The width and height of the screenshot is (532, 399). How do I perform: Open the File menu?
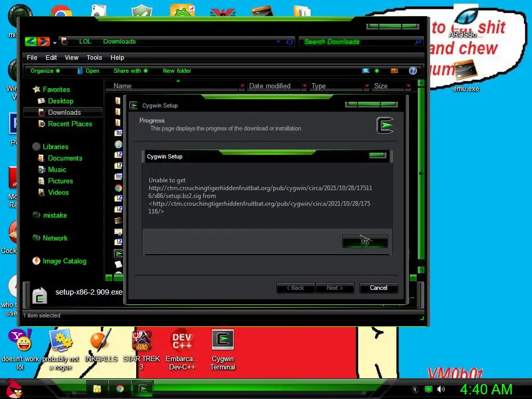click(x=32, y=57)
